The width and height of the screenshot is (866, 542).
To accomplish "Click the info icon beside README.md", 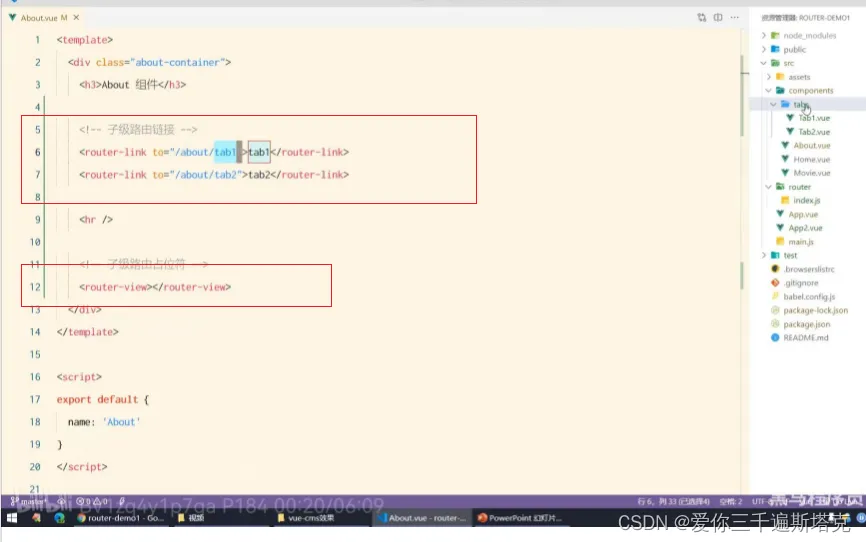I will click(x=775, y=338).
